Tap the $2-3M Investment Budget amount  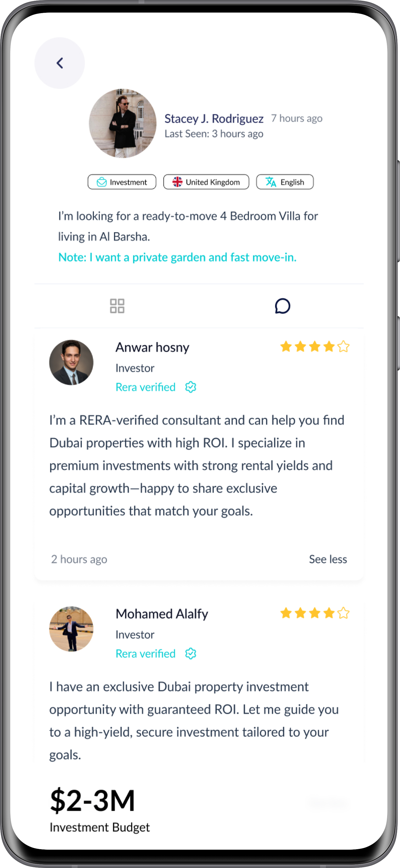point(93,800)
